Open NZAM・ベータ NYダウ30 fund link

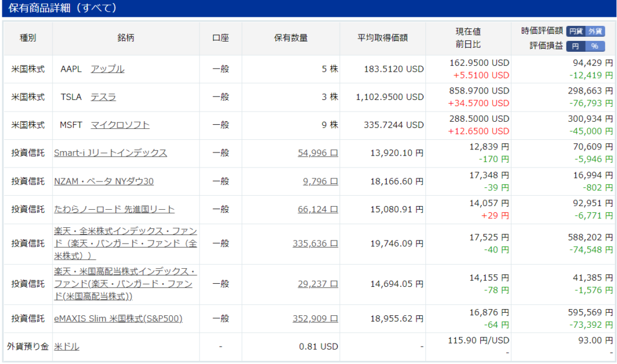[x=104, y=181]
